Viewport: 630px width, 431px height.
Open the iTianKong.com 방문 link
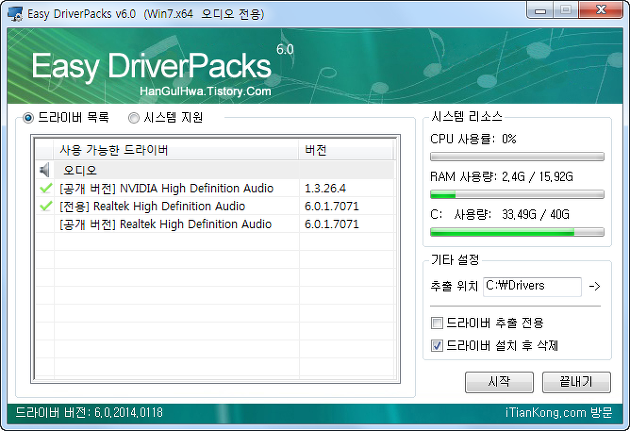pos(558,413)
